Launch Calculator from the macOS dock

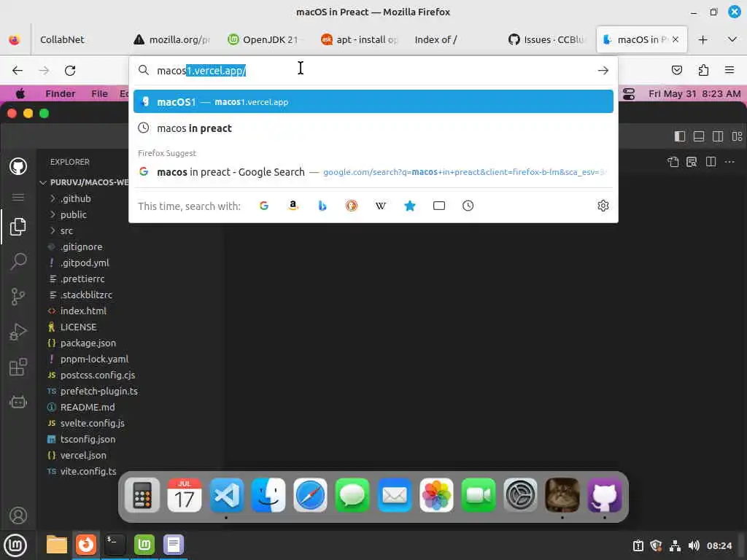click(x=142, y=495)
